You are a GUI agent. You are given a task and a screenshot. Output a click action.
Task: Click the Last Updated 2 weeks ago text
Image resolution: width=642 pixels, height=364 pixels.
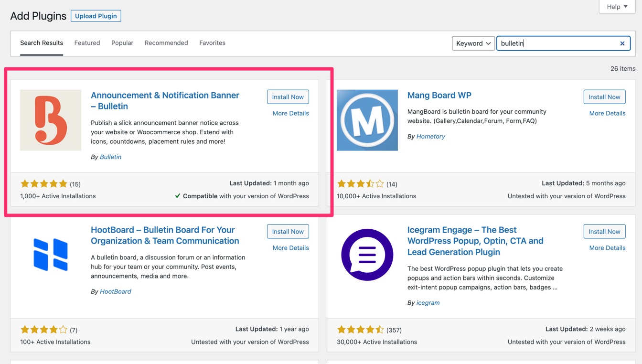click(x=585, y=329)
